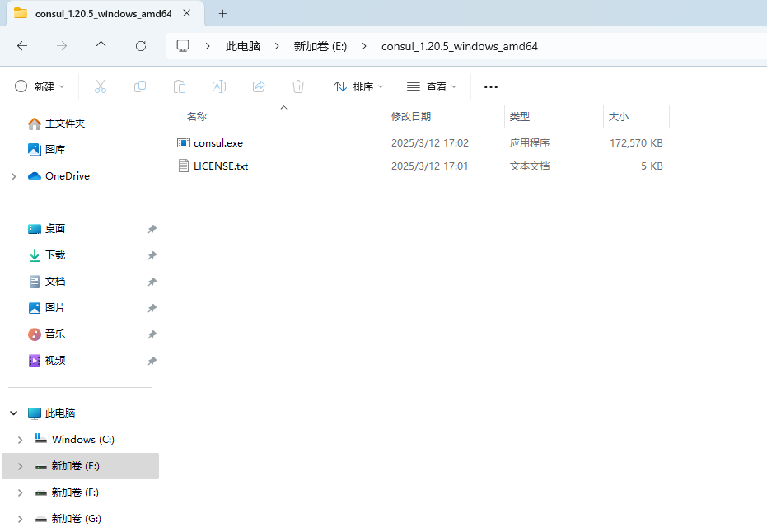Image resolution: width=767 pixels, height=532 pixels.
Task: Navigate back with the left arrow
Action: (22, 46)
